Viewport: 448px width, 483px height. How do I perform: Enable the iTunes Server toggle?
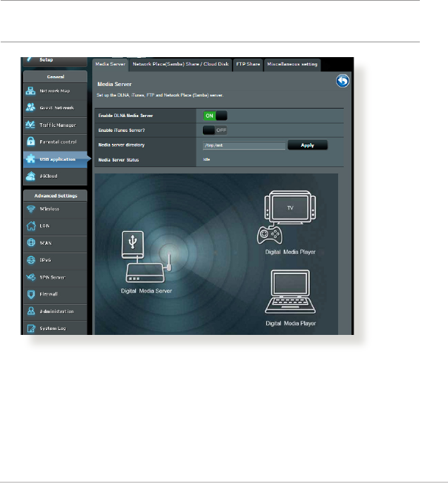pos(215,130)
